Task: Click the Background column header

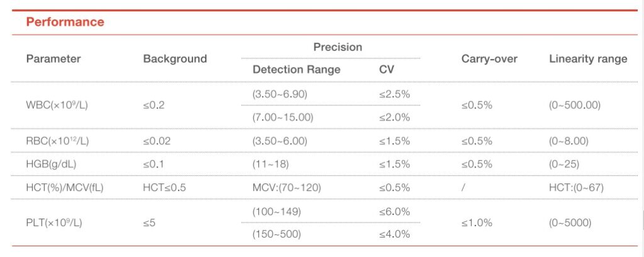Action: pyautogui.click(x=175, y=59)
